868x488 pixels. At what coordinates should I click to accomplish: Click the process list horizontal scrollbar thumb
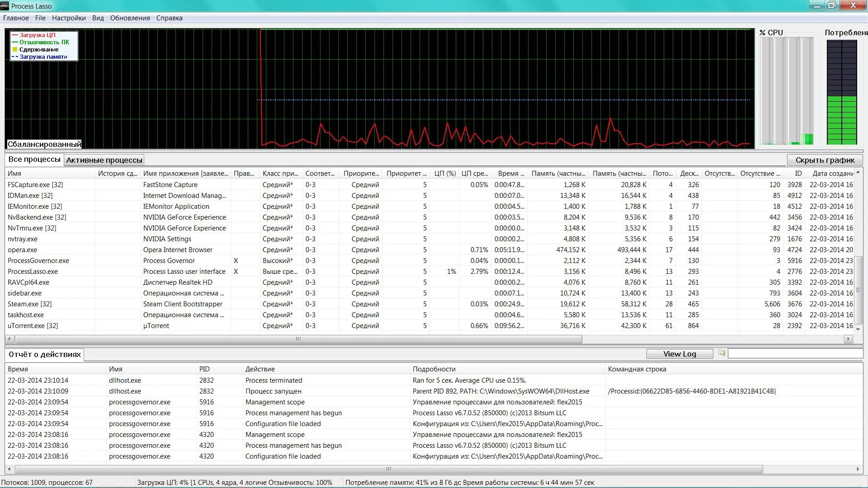click(298, 339)
